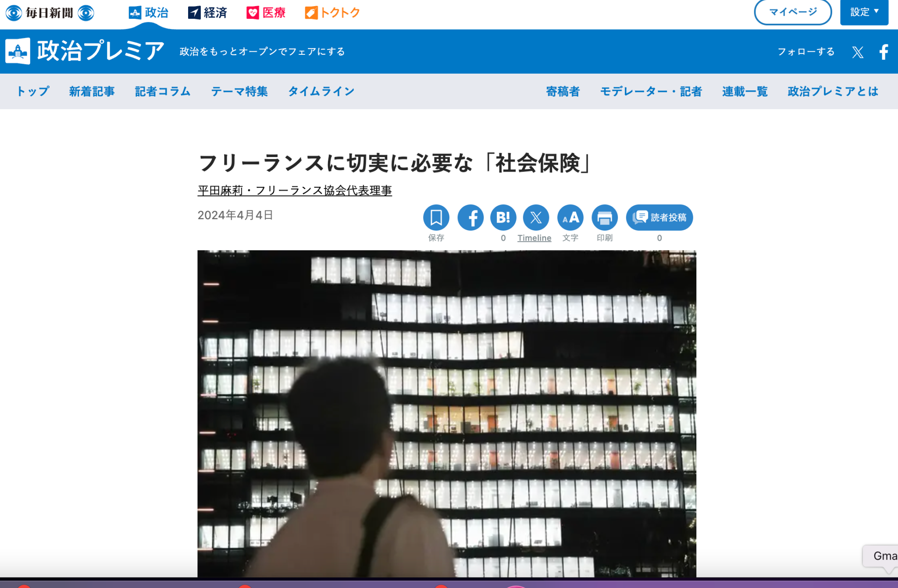Screen dimensions: 898x588
Task: Open 読者投稿 reader comments button
Action: 659,217
